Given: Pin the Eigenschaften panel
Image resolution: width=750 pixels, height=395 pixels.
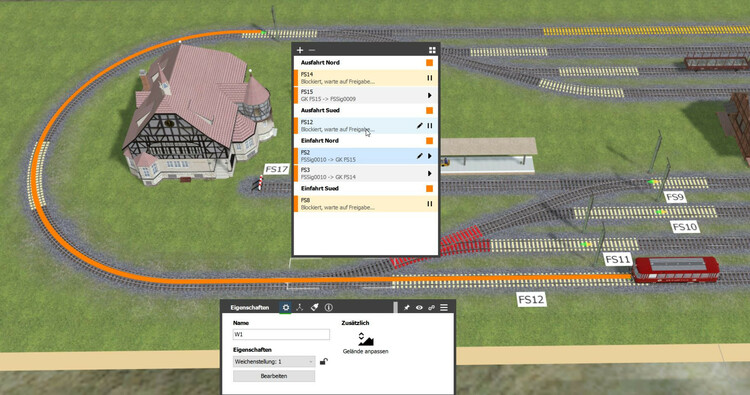Looking at the screenshot, I should point(407,307).
